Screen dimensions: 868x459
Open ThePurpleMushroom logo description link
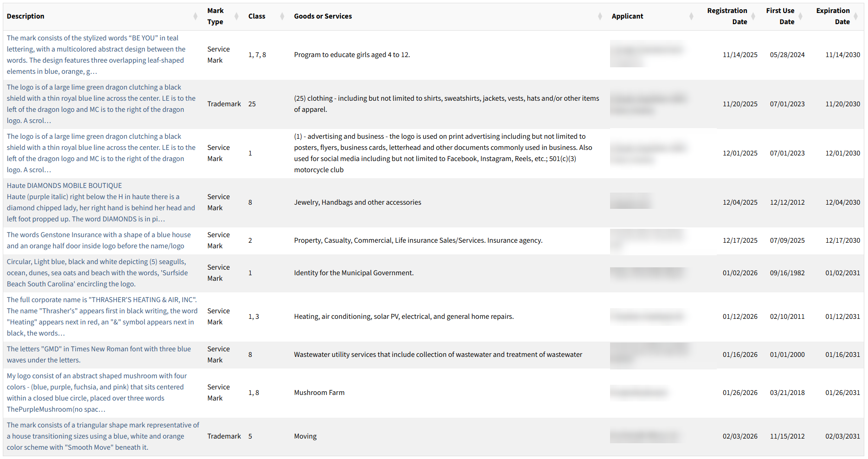97,393
